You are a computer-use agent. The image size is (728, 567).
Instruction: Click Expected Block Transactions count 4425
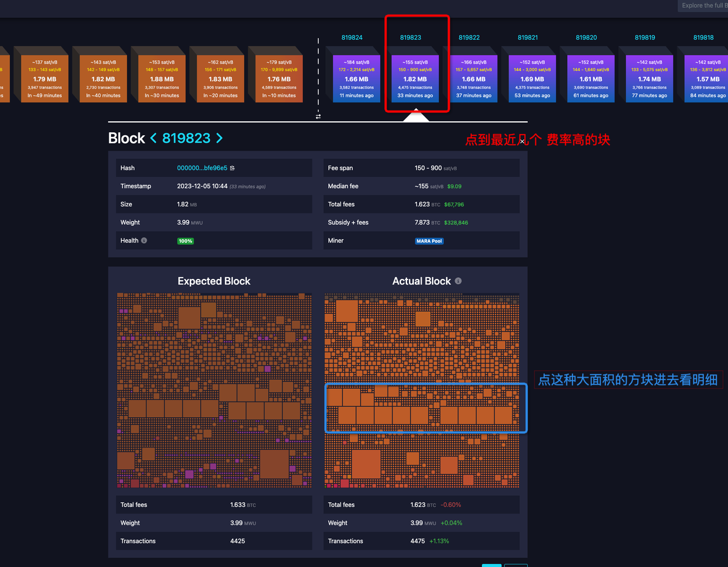click(x=238, y=541)
